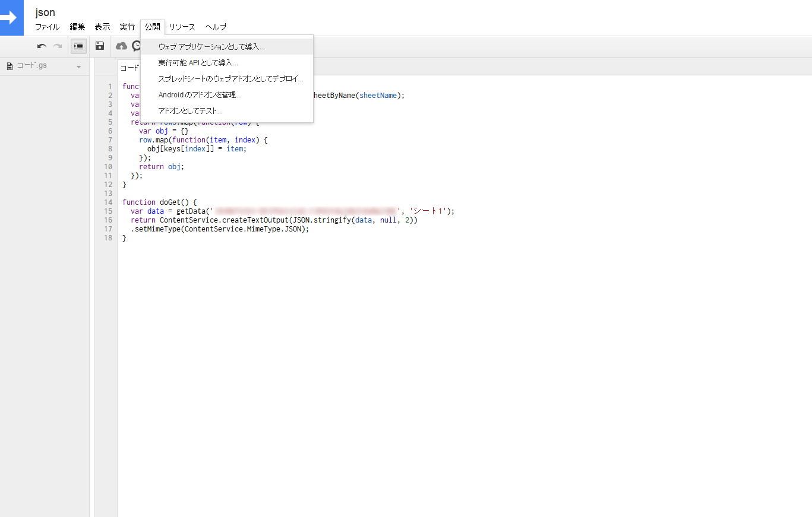Open the ファイル menu
Image resolution: width=812 pixels, height=517 pixels.
pos(47,27)
